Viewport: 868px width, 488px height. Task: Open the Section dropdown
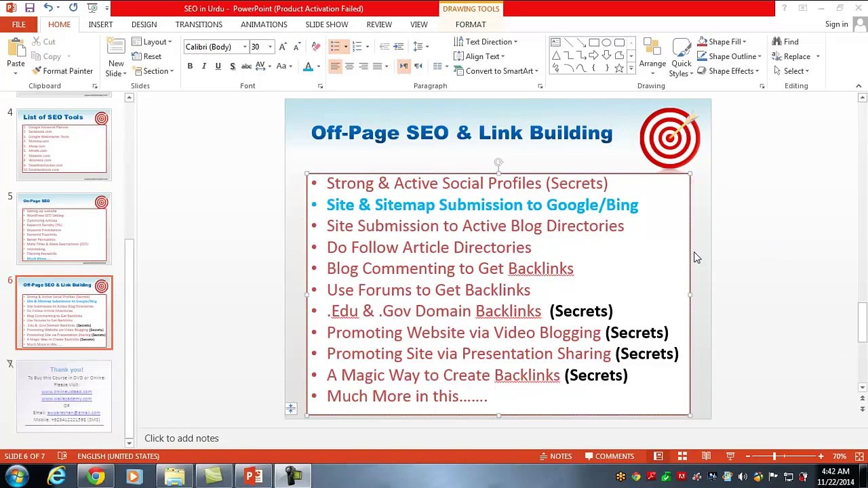click(x=153, y=71)
